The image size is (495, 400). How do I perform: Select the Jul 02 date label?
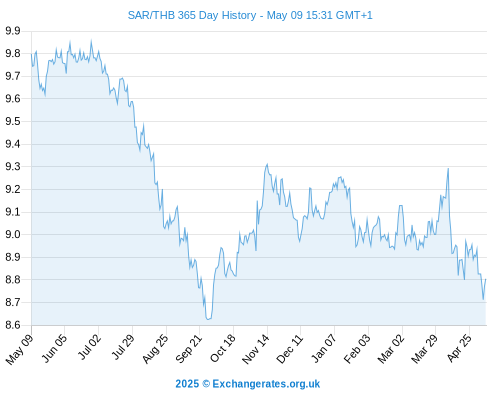point(89,347)
